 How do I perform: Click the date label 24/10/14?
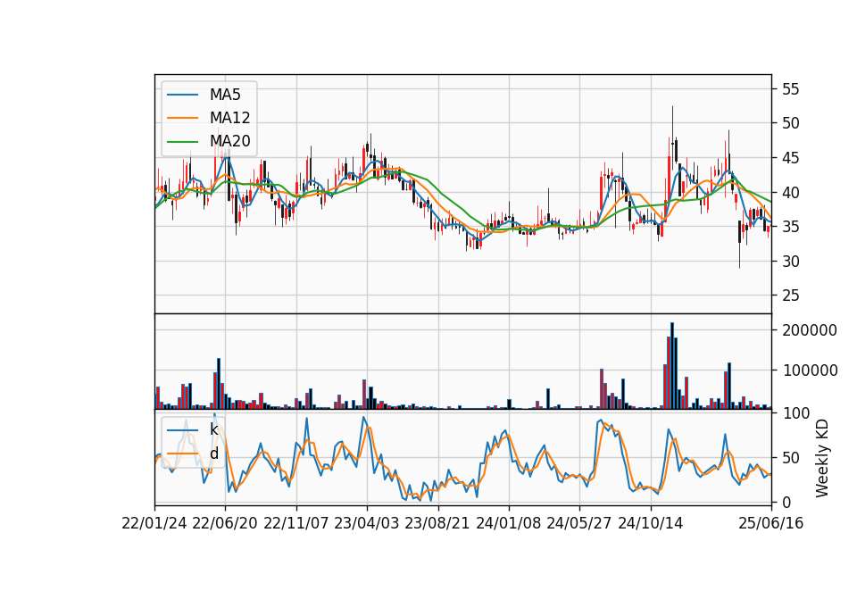coord(651,523)
